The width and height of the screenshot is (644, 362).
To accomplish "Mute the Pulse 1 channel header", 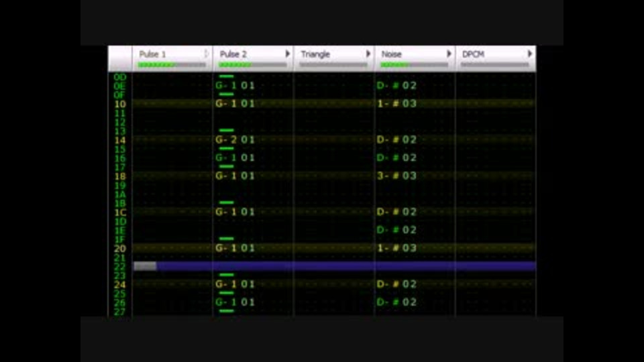I will pos(172,59).
